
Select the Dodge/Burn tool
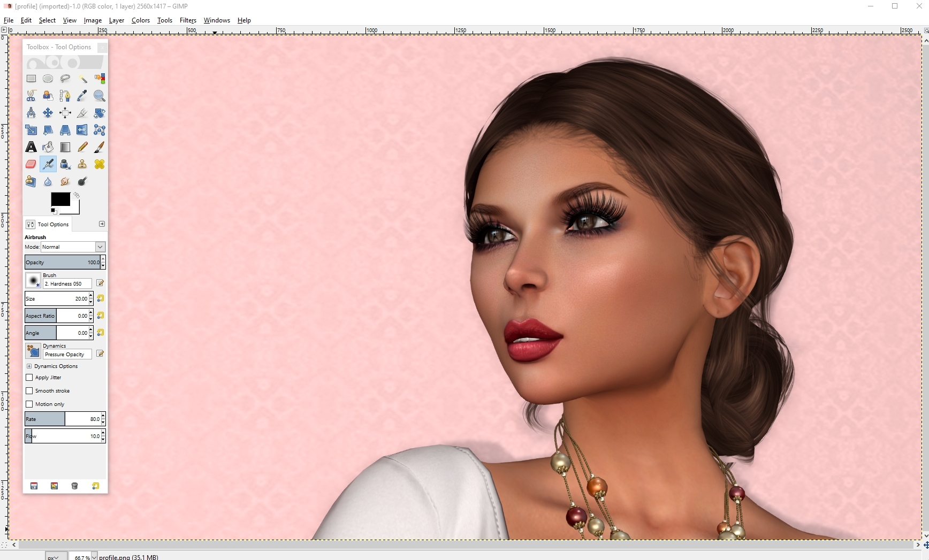(82, 181)
